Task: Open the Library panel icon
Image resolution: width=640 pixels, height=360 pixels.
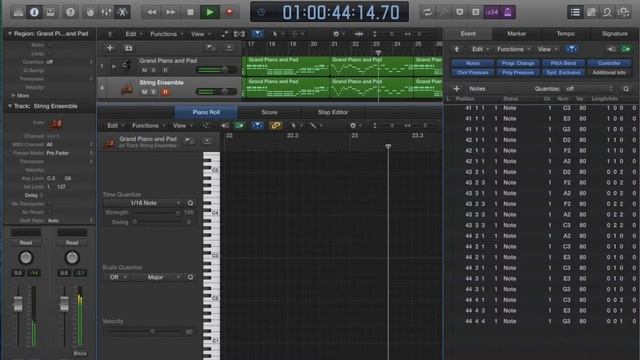Action: [18, 12]
